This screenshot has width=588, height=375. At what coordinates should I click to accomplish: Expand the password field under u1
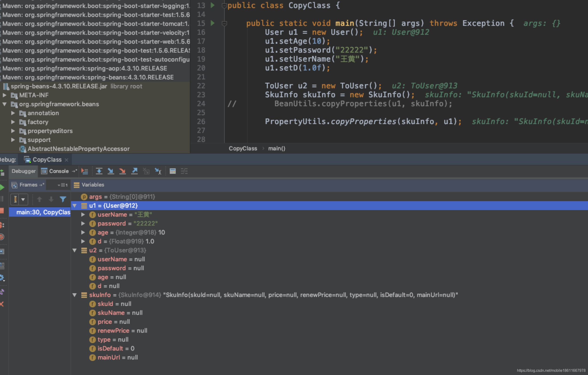coord(83,223)
